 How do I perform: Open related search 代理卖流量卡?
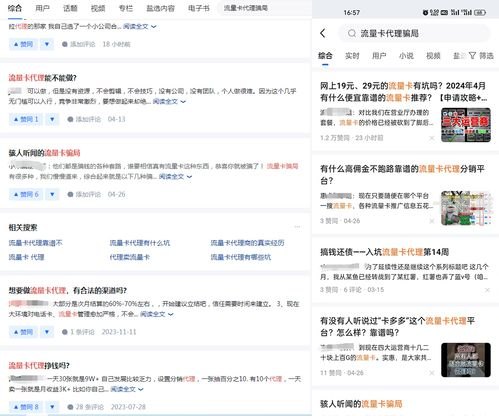pos(130,257)
